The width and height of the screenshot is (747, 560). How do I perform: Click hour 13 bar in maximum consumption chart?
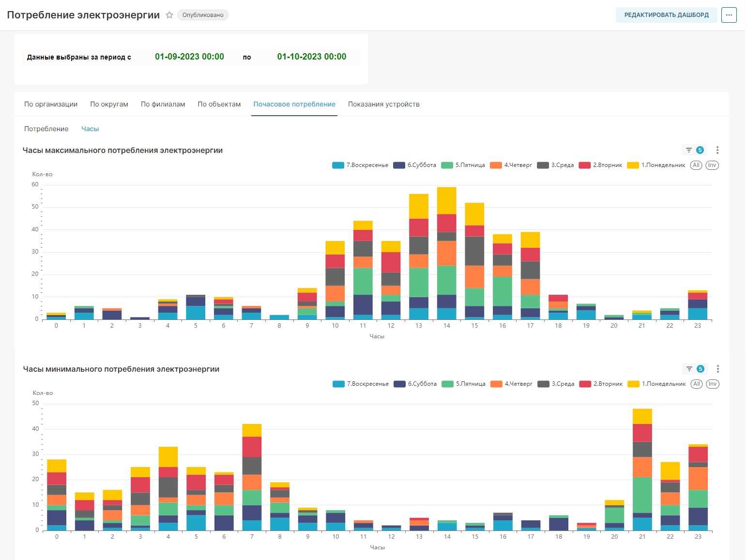tap(419, 257)
